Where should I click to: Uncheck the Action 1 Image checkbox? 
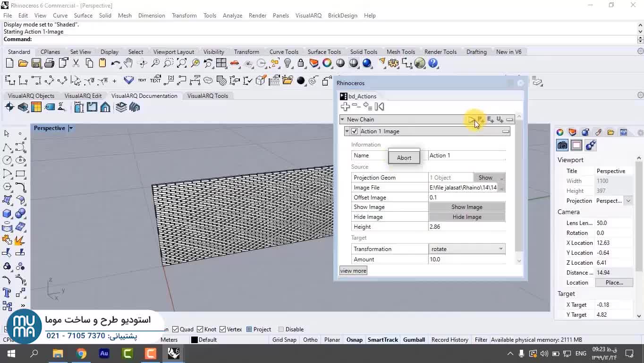tap(355, 131)
